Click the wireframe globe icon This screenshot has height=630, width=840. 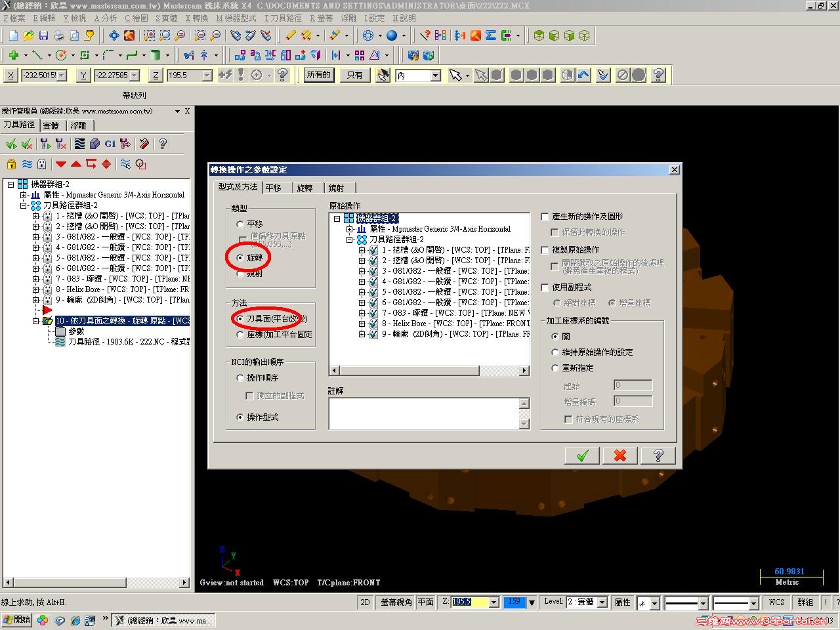(368, 35)
